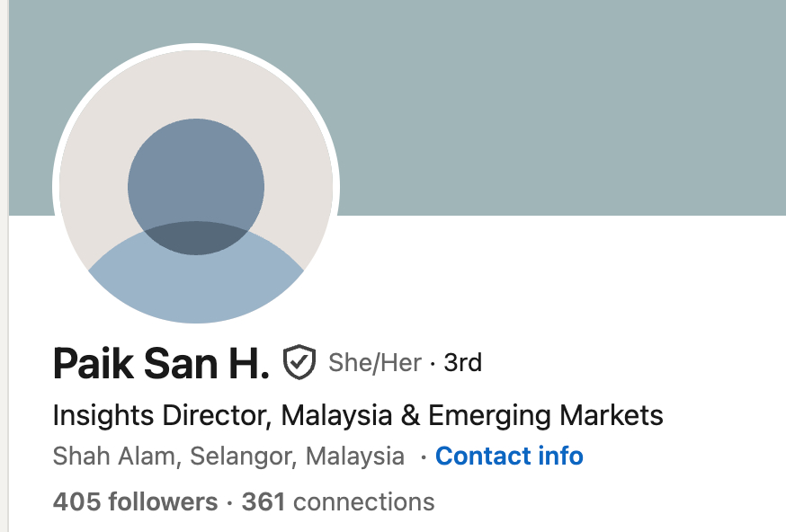786x532 pixels.
Task: Click the verification shield badge icon
Action: tap(299, 361)
